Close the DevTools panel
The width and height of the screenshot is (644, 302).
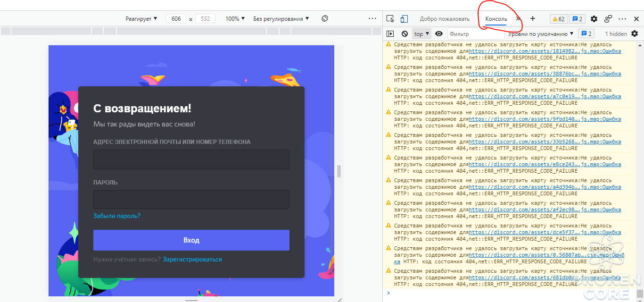(636, 19)
